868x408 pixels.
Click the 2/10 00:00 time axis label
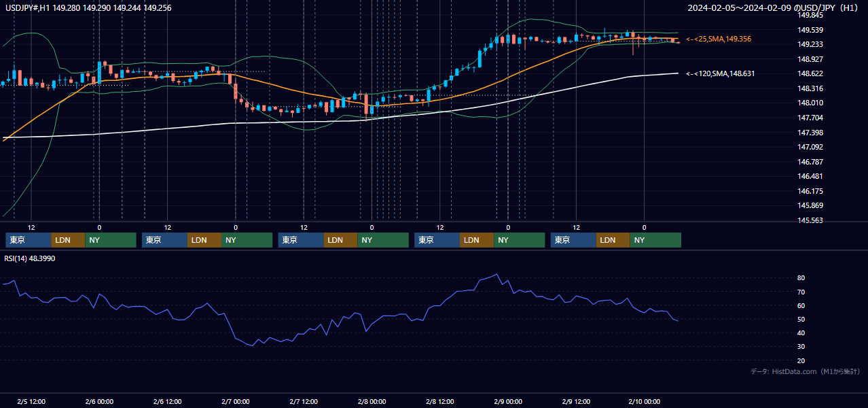pyautogui.click(x=644, y=401)
